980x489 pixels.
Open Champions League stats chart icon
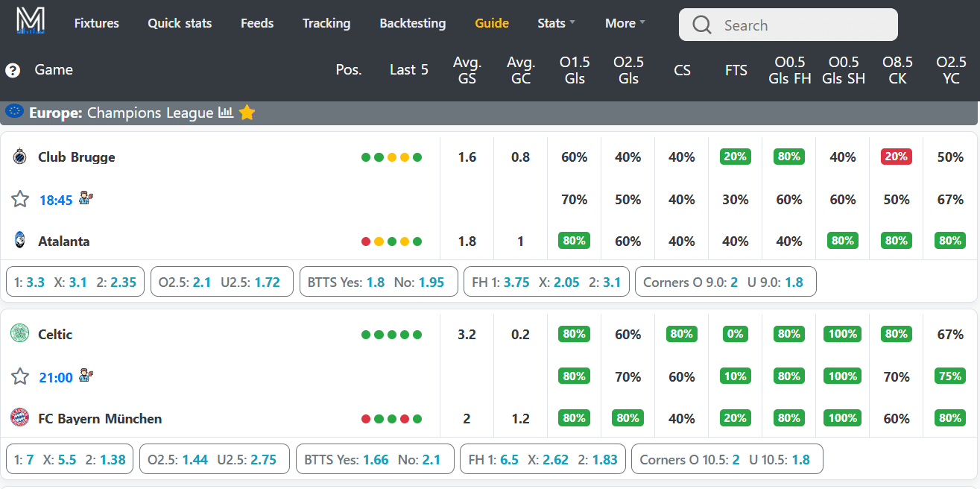tap(226, 113)
